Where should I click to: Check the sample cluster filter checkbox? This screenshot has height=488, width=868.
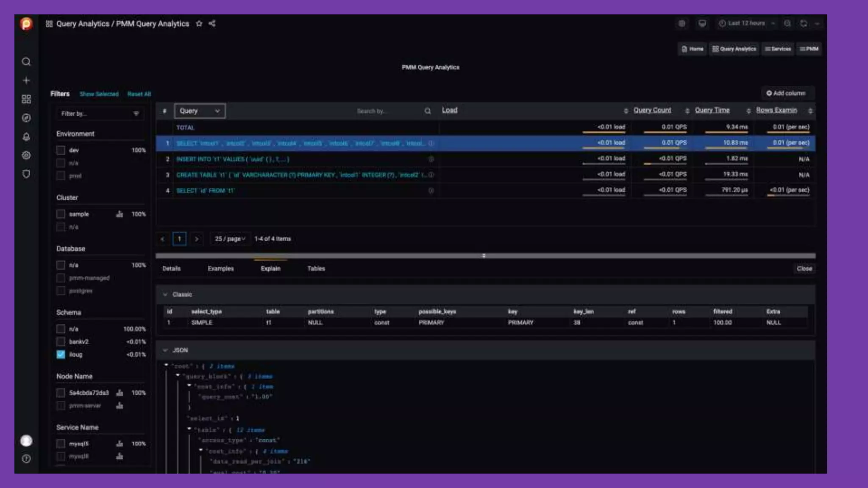tap(61, 214)
